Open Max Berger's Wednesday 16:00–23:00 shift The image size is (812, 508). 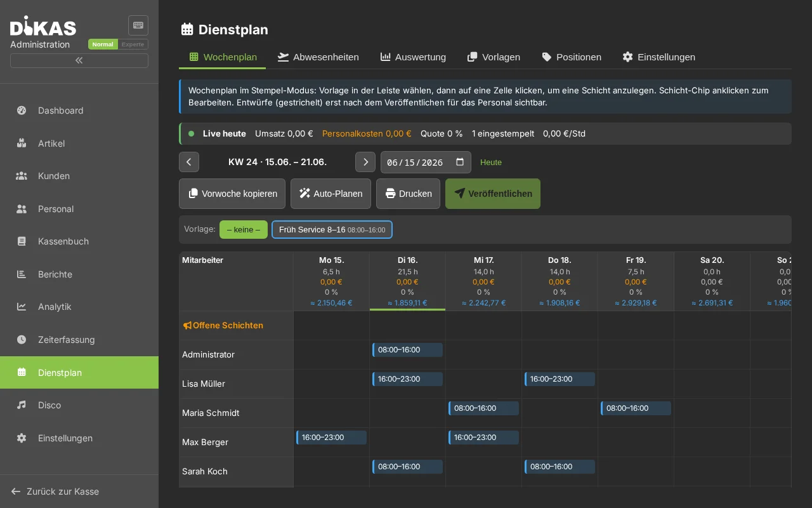483,438
